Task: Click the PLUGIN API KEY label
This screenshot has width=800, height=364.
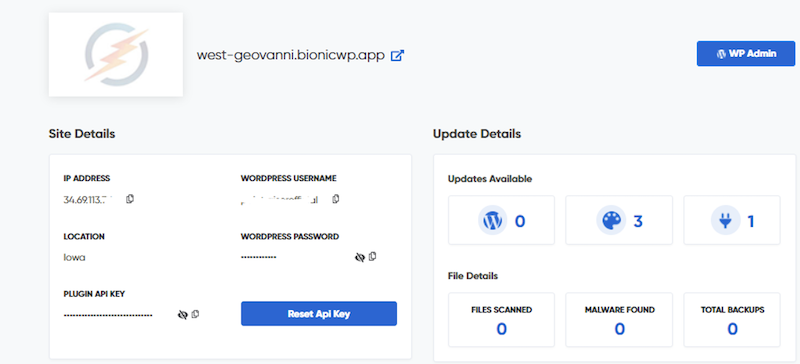Action: [x=94, y=294]
